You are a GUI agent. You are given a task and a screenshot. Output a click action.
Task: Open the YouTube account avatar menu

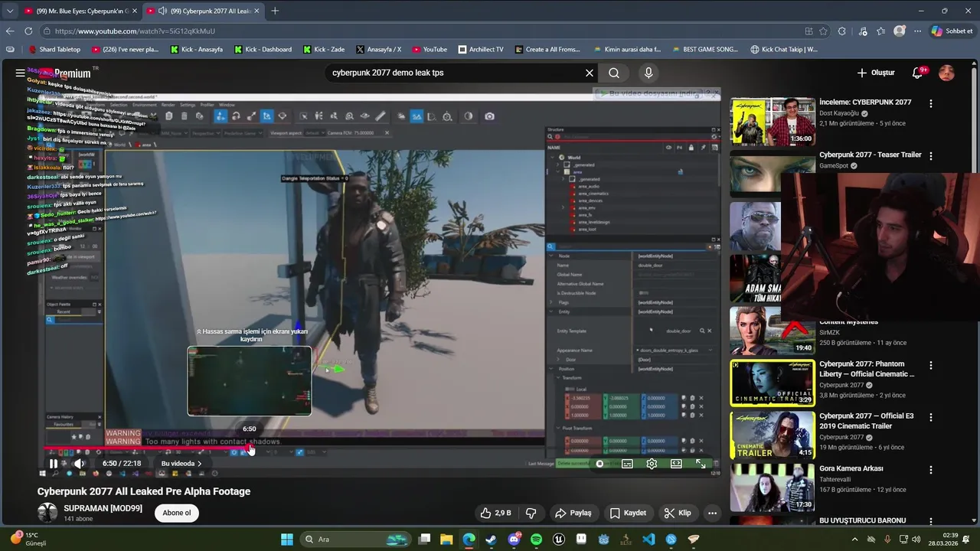[947, 73]
